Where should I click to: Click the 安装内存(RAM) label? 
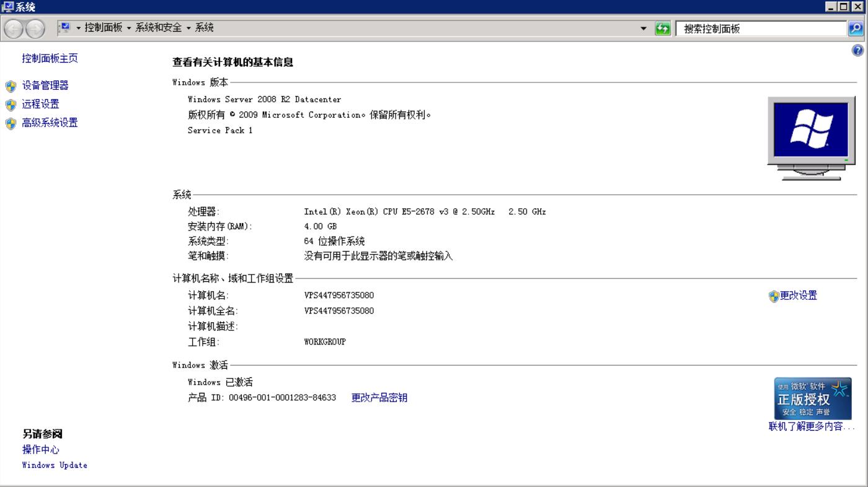pos(220,226)
